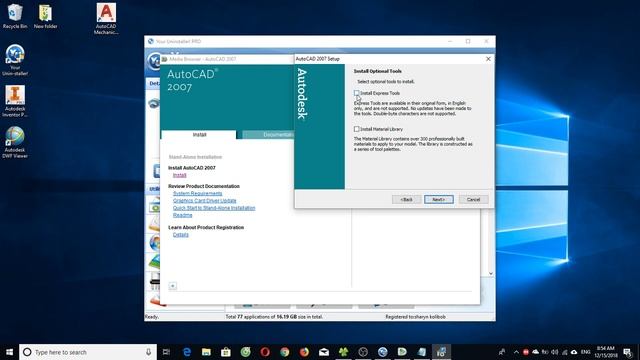
Task: Close the AutoCAD 2007 Setup dialog
Action: (x=488, y=59)
